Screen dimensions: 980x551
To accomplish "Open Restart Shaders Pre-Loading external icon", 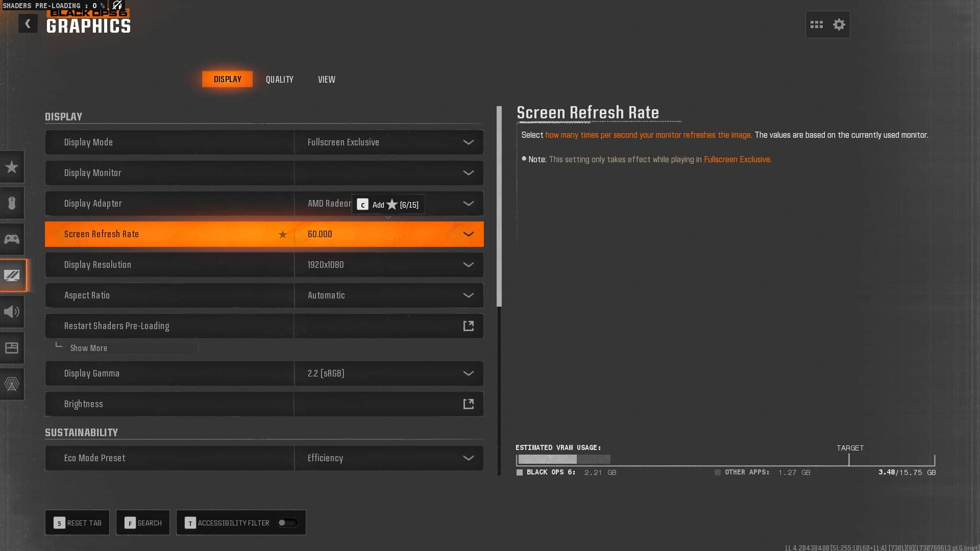I will tap(468, 326).
